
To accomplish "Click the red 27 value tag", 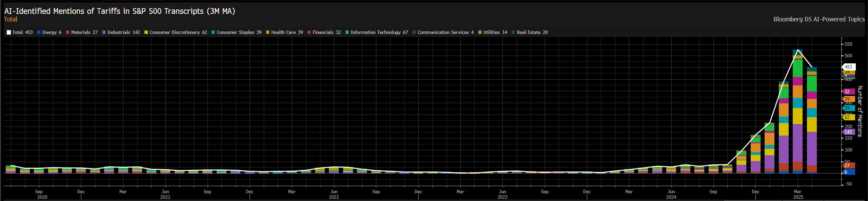I will coord(848,165).
